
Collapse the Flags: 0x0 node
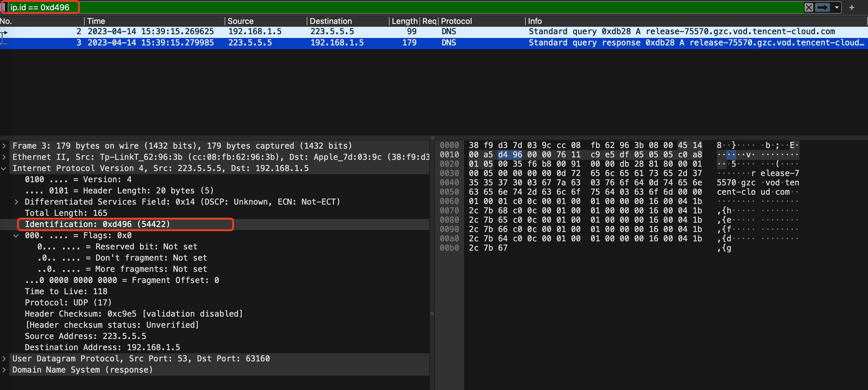pyautogui.click(x=16, y=235)
